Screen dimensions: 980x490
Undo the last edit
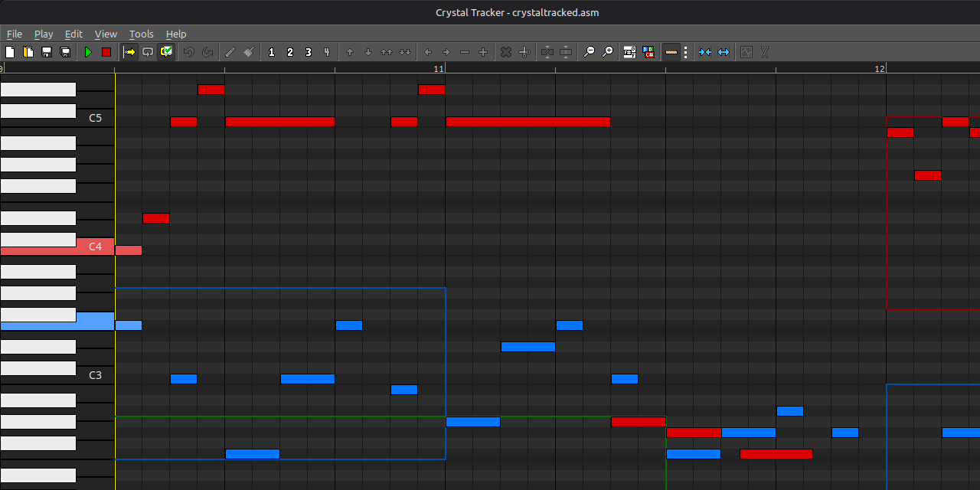click(x=188, y=52)
